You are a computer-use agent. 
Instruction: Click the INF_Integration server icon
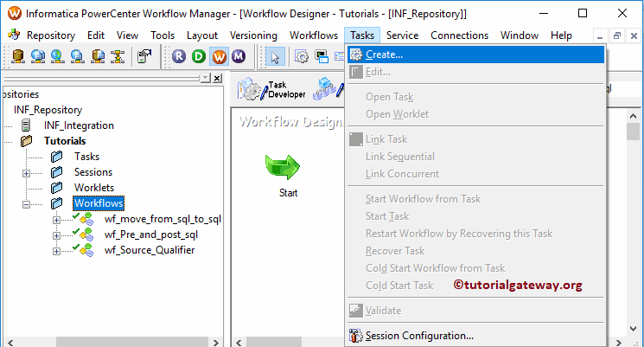26,125
